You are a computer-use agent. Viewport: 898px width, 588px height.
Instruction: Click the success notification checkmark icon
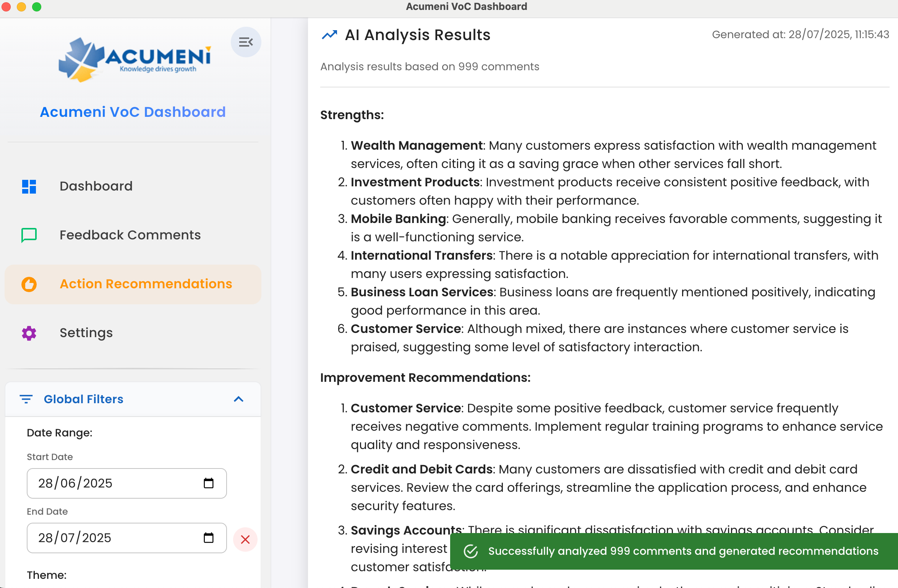pos(471,551)
